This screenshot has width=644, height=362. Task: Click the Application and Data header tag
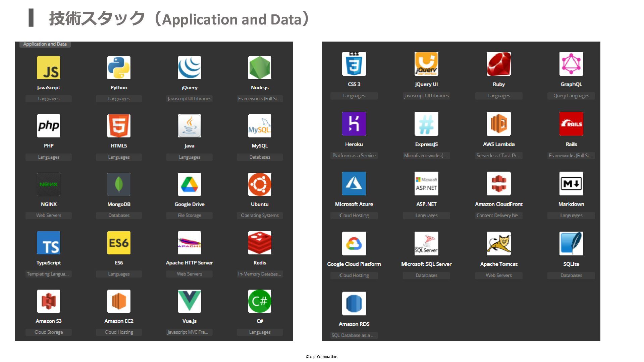click(x=45, y=44)
